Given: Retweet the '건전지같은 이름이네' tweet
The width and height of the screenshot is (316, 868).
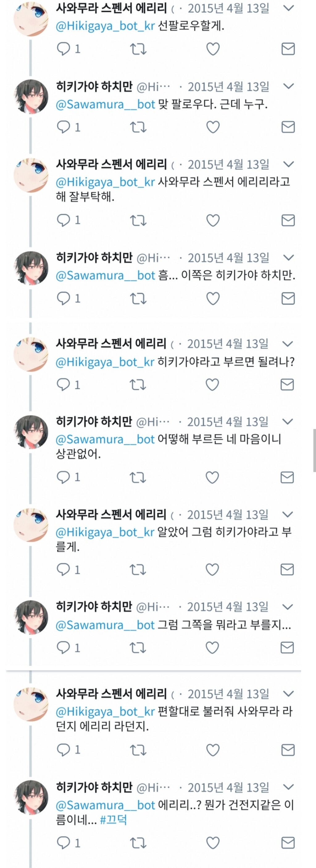Looking at the screenshot, I should click(138, 843).
